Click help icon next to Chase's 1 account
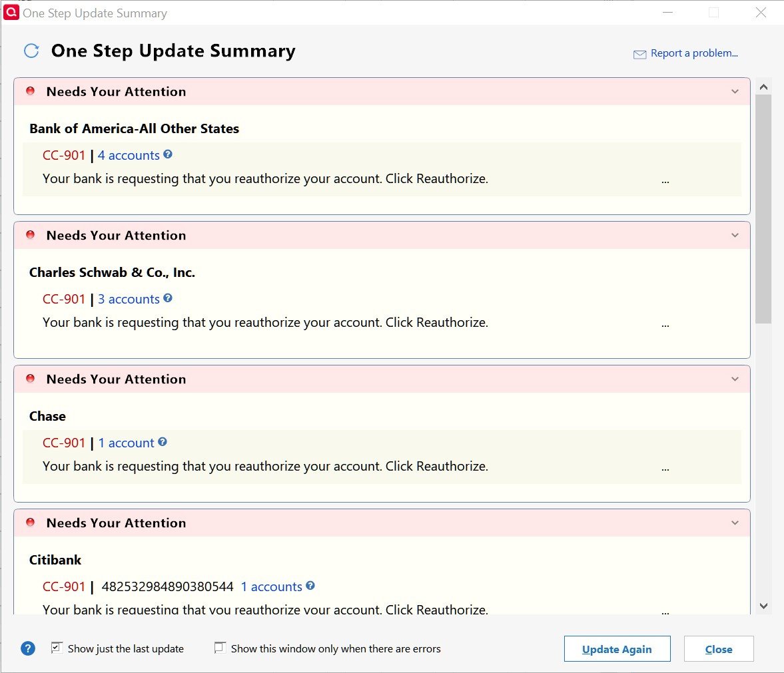This screenshot has width=784, height=673. pyautogui.click(x=163, y=442)
